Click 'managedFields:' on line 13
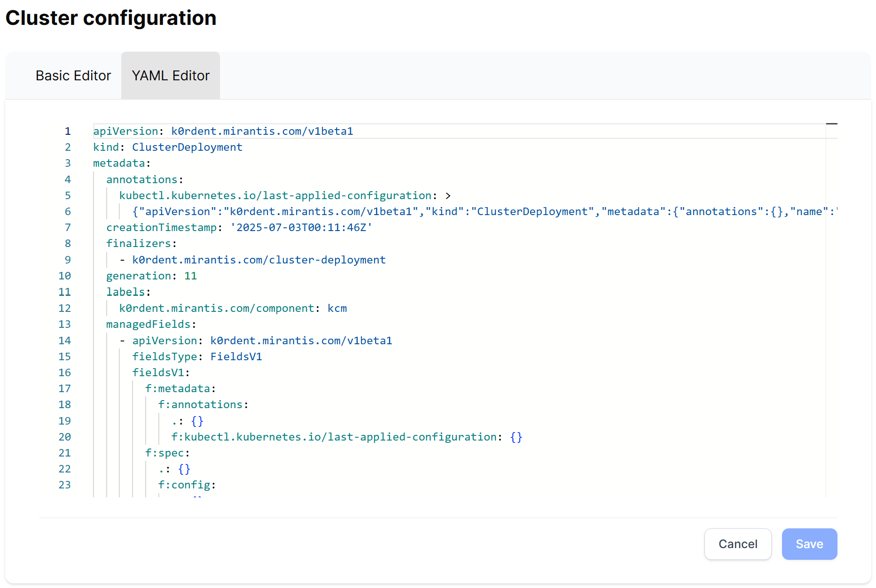This screenshot has width=876, height=588. point(151,324)
